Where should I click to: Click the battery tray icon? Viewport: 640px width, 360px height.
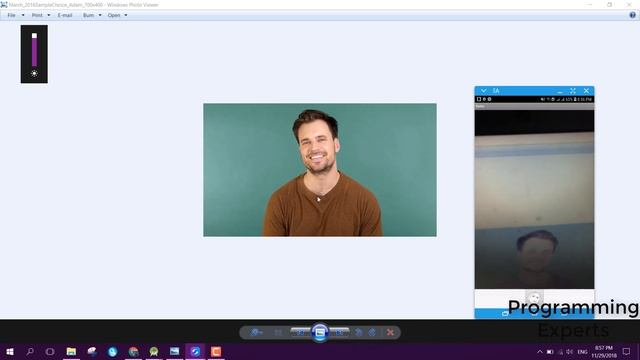550,352
